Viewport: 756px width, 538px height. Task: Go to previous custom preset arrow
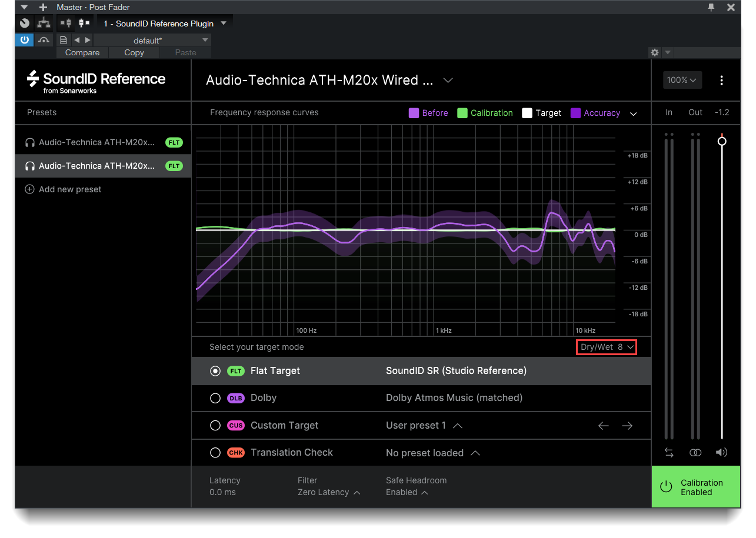[604, 426]
